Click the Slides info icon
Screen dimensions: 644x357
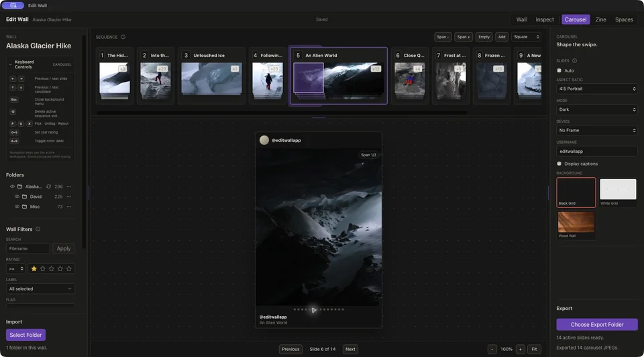tap(574, 61)
